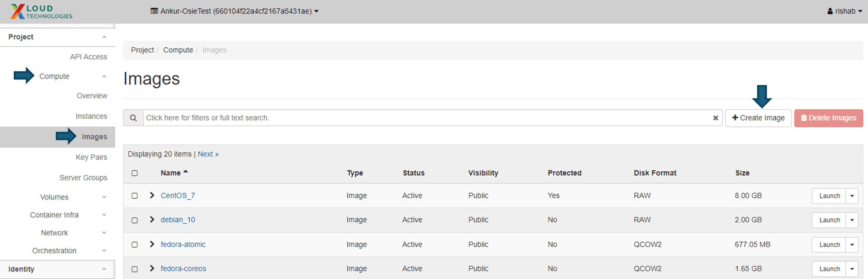Launch the CentOS_7 image

click(x=829, y=196)
